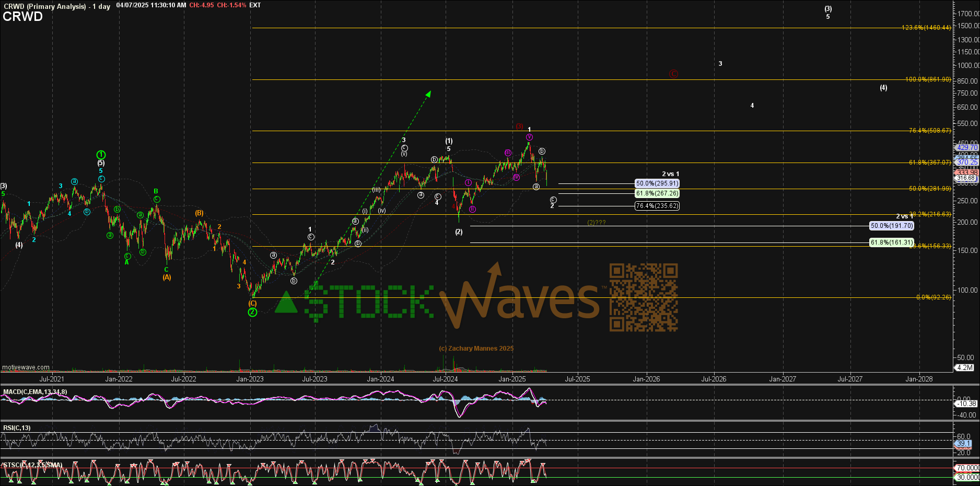Click the green circled wave 1 label
Image resolution: width=980 pixels, height=486 pixels.
101,155
